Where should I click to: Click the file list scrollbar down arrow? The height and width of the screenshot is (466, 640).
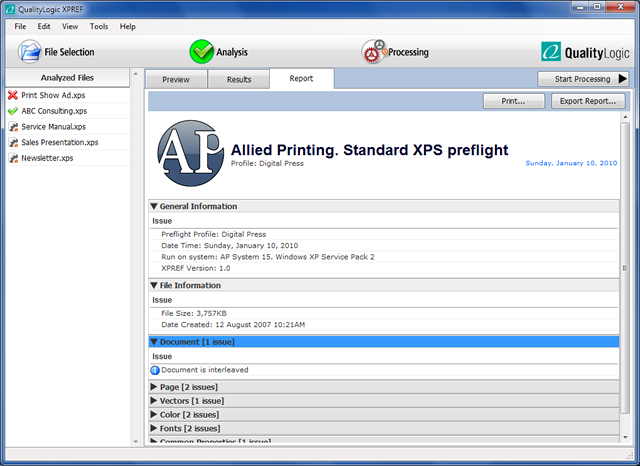tap(136, 442)
